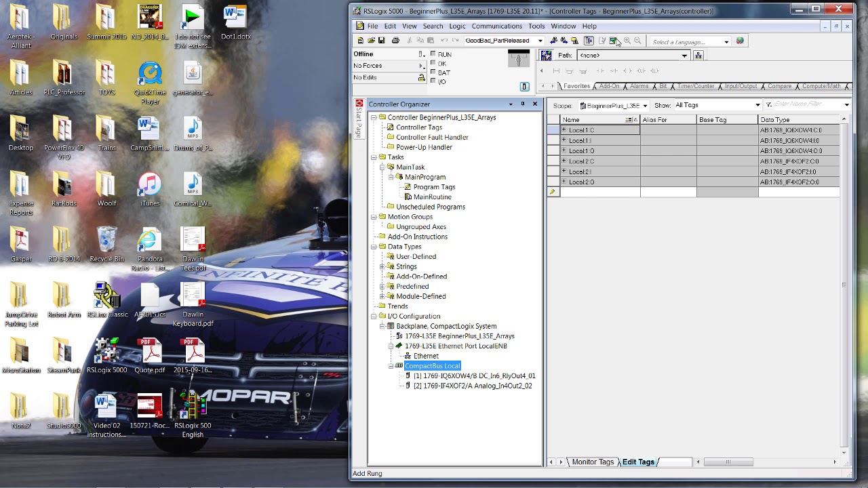The image size is (868, 488).
Task: Click the Verify Controller icon
Action: point(612,41)
